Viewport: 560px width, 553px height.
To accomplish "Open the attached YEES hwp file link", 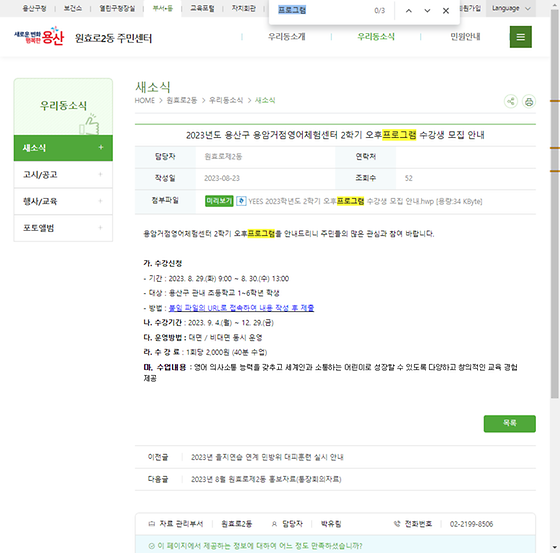I will click(x=365, y=201).
